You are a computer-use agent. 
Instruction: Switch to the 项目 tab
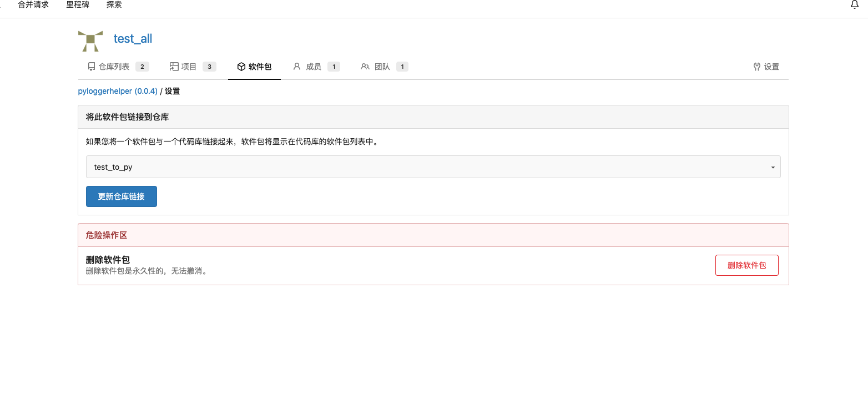tap(193, 67)
